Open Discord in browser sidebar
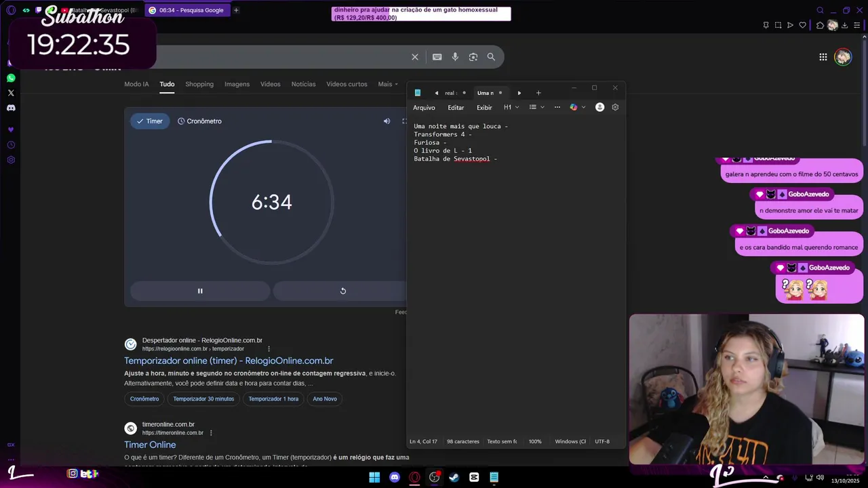 tap(11, 108)
